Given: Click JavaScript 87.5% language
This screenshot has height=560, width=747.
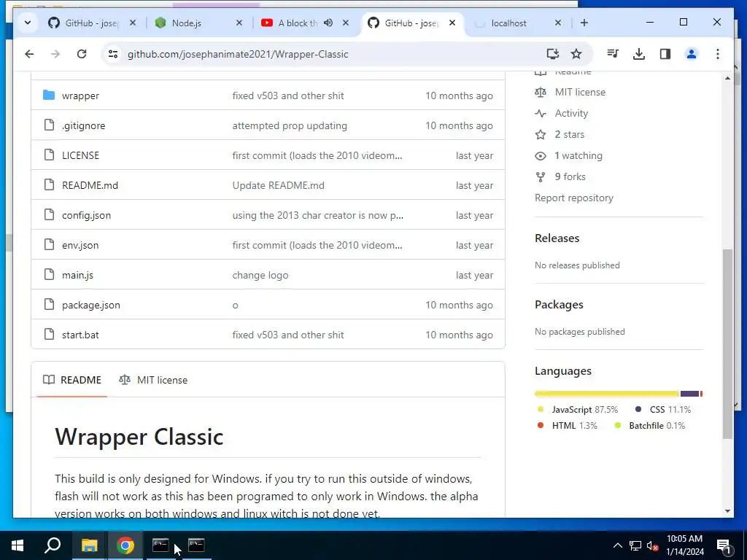Looking at the screenshot, I should 578,410.
